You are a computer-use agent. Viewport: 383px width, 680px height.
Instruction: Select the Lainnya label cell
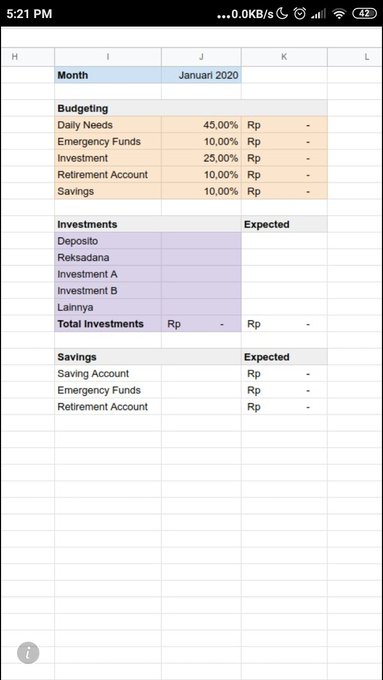pos(108,307)
